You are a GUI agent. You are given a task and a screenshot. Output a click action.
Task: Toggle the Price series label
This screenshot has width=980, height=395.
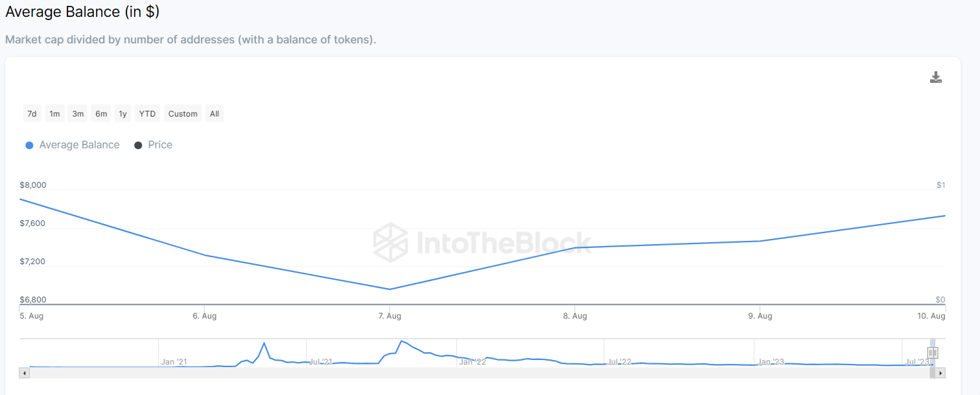(160, 145)
